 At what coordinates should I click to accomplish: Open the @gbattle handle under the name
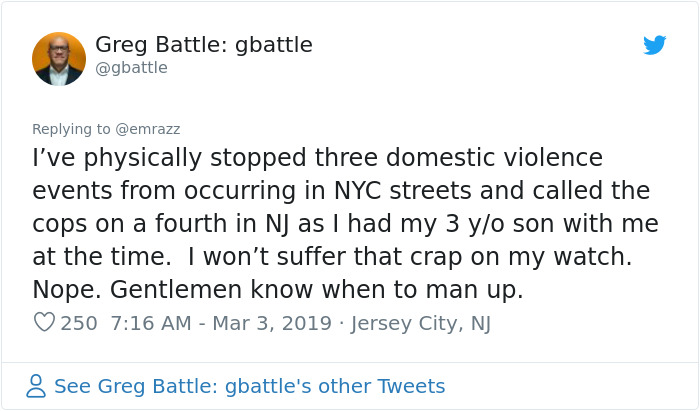131,68
